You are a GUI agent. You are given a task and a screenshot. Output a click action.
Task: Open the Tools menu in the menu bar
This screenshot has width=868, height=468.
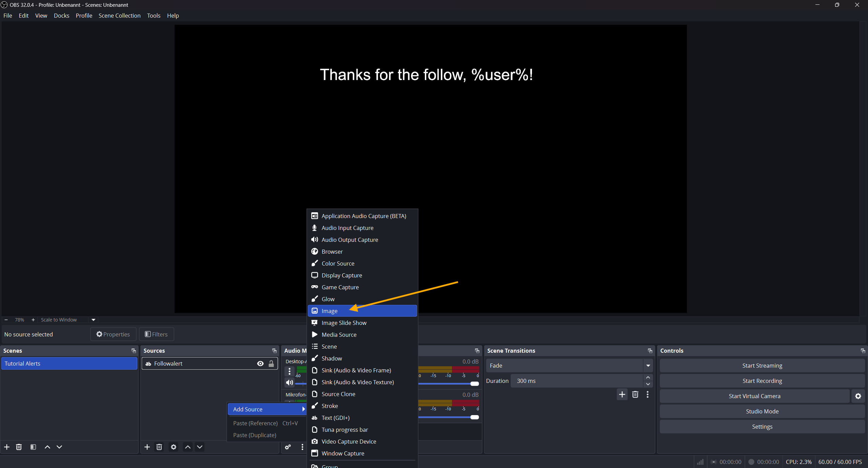tap(154, 16)
